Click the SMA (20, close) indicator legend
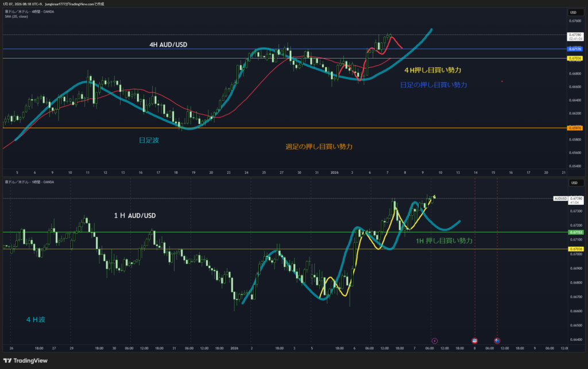The image size is (588, 369). [18, 17]
